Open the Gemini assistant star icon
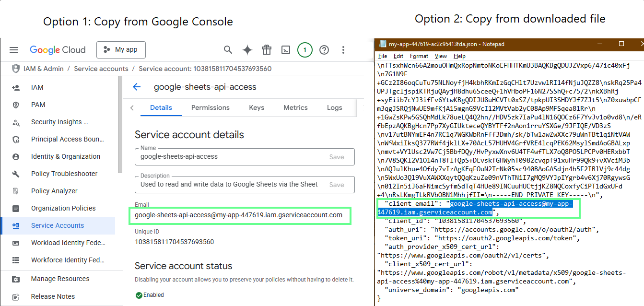 247,49
